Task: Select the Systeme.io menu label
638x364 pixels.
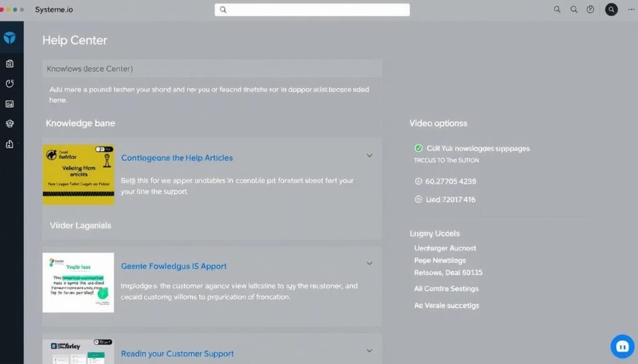Action: (54, 9)
